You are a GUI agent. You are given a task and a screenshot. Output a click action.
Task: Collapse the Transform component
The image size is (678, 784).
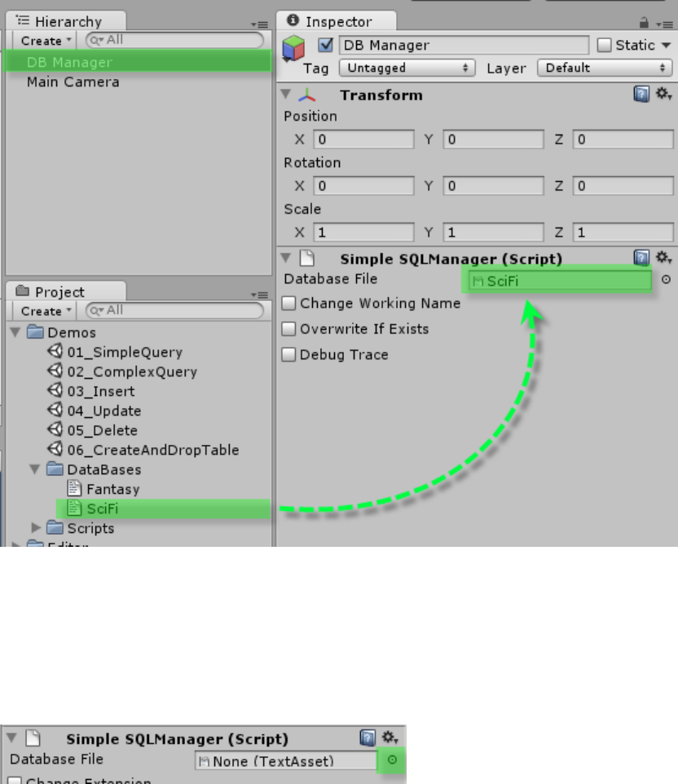[286, 94]
